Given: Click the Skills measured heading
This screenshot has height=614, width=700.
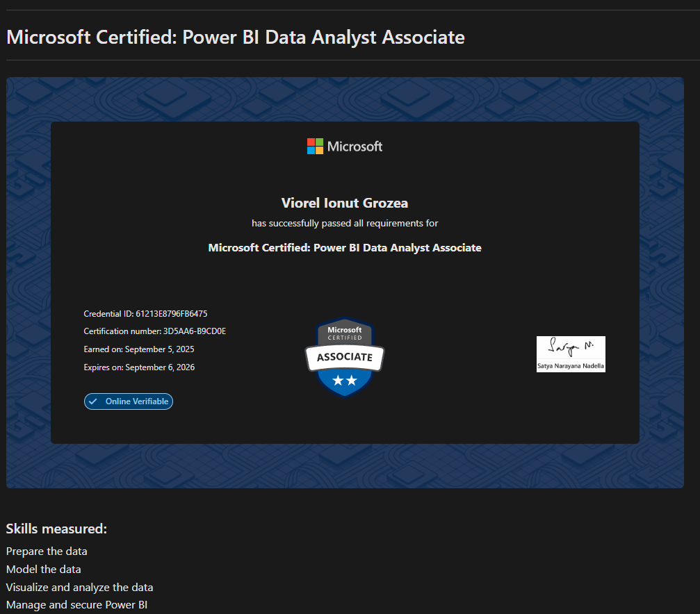Looking at the screenshot, I should tap(56, 529).
